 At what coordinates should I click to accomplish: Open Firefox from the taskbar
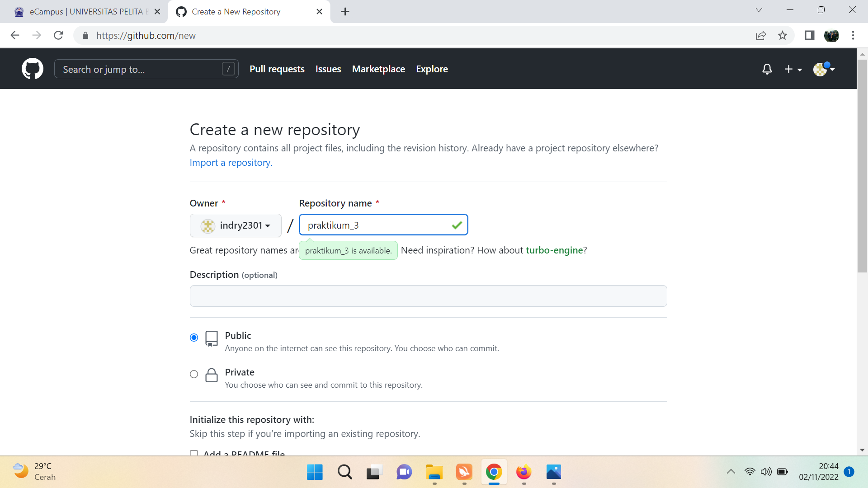pyautogui.click(x=524, y=472)
